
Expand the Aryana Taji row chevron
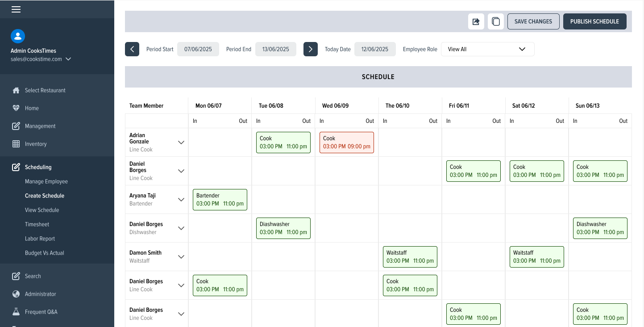181,200
